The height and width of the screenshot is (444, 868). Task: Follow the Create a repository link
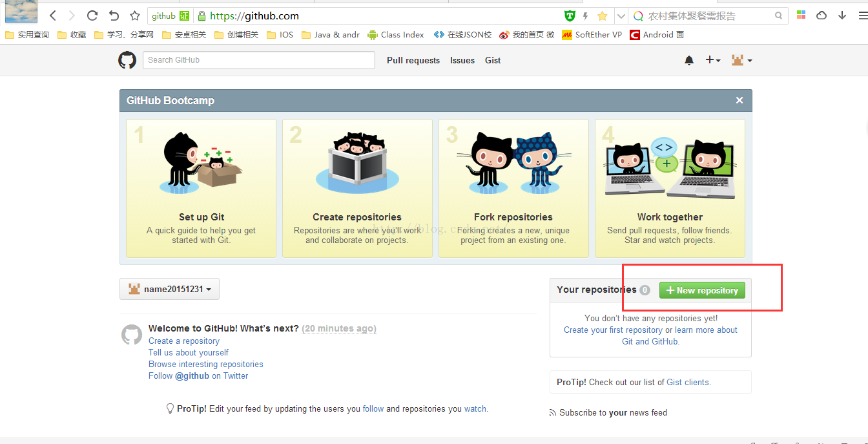pos(184,341)
